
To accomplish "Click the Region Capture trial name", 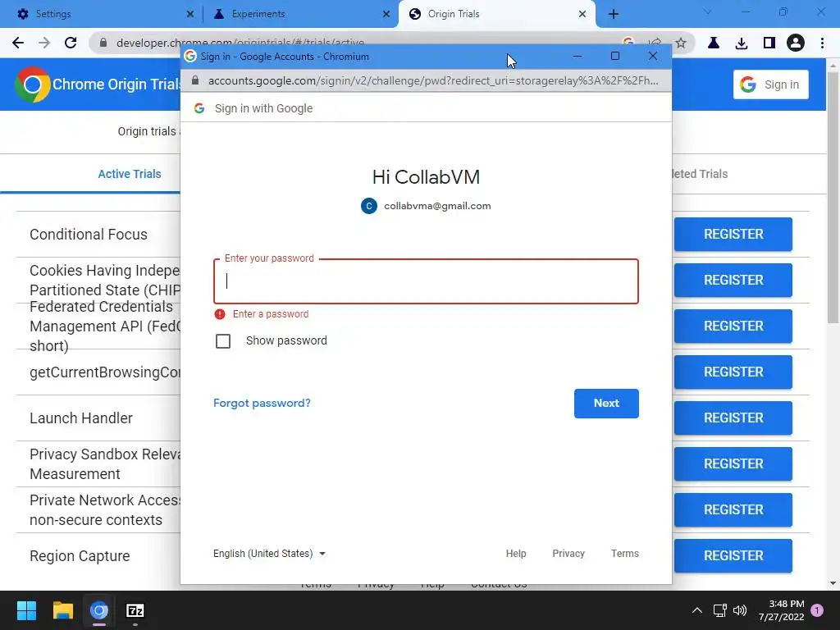I will [80, 556].
